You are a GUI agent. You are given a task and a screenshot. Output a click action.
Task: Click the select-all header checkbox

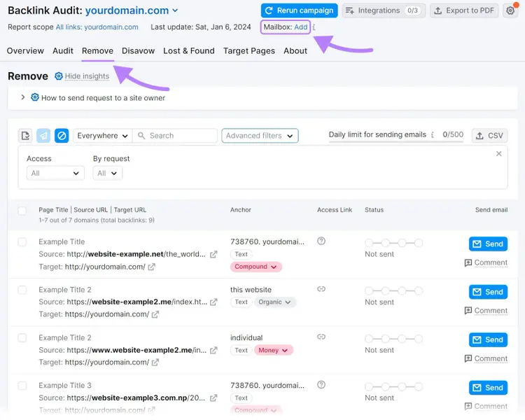(x=22, y=211)
